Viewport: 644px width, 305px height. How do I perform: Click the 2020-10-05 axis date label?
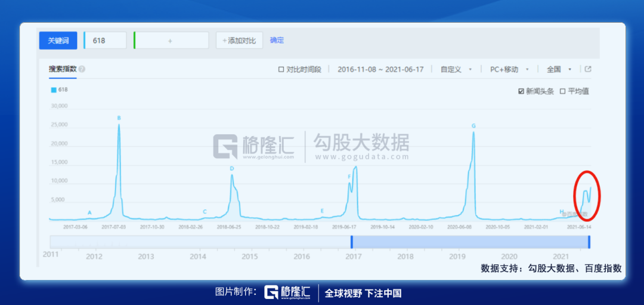[x=497, y=227]
